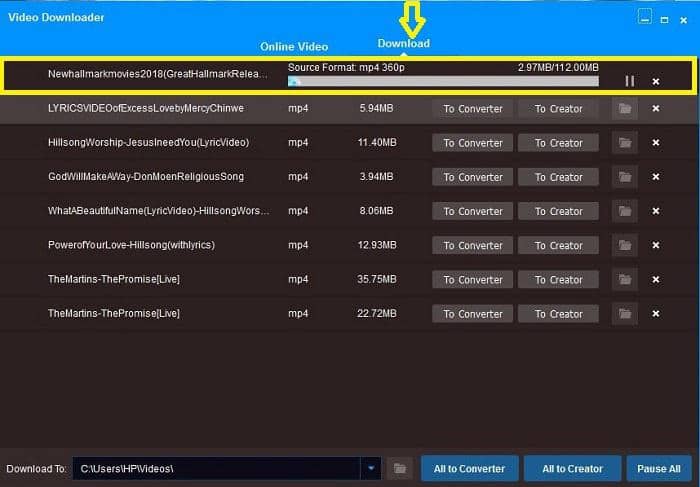This screenshot has width=700, height=487.
Task: Send 35.75MB TheMartins video to Creator
Action: [x=558, y=280]
